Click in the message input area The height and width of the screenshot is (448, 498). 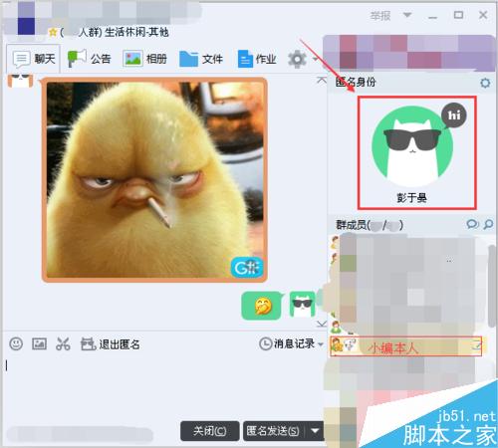tap(162, 386)
